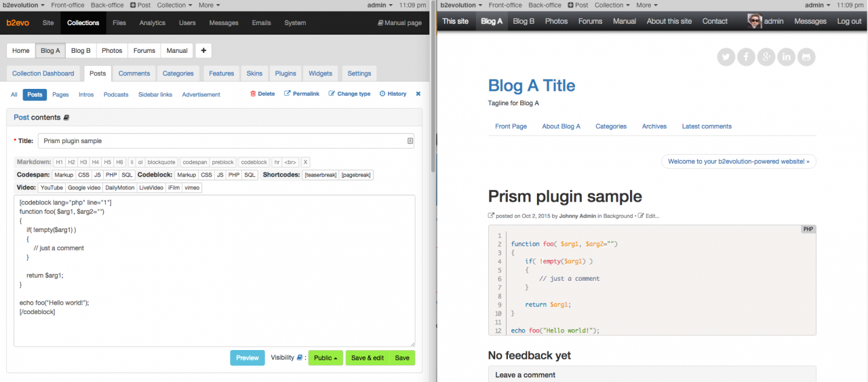Close the post editor with the blue ×
The width and height of the screenshot is (868, 382).
(x=418, y=94)
